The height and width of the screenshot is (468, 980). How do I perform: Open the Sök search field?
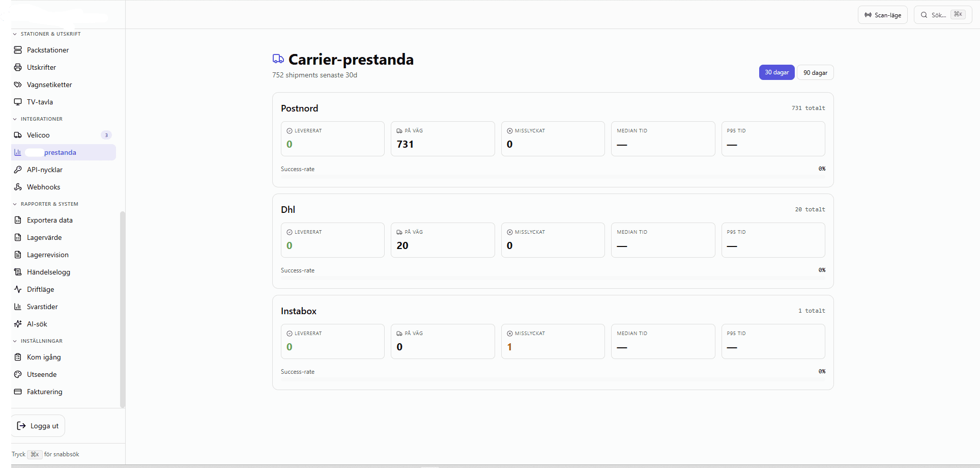[943, 15]
